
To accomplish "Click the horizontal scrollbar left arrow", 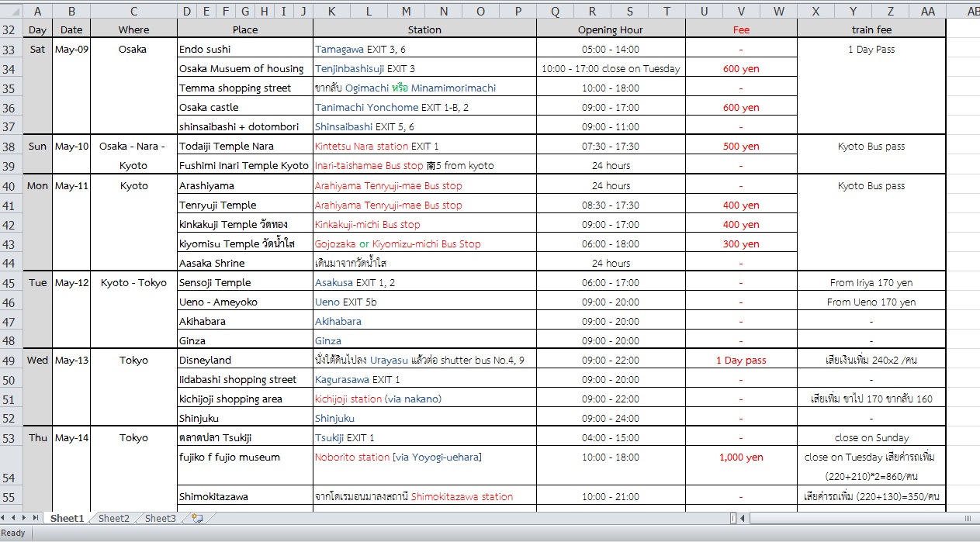I will (x=743, y=518).
